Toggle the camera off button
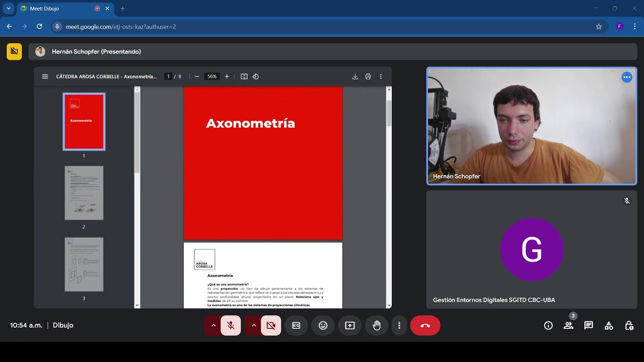The image size is (644, 362). 271,325
